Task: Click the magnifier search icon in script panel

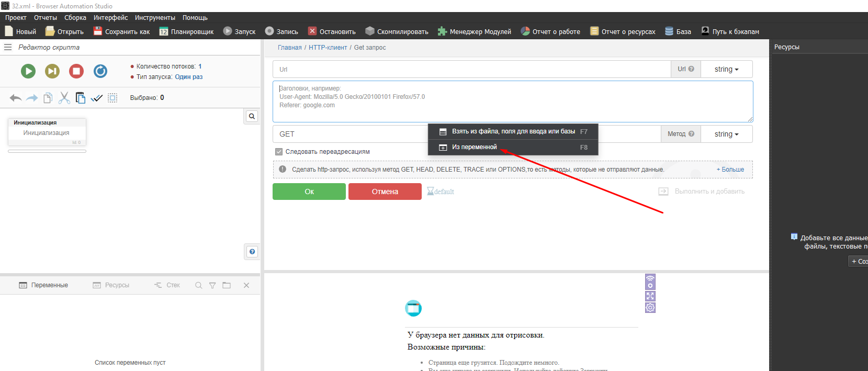Action: [x=252, y=116]
